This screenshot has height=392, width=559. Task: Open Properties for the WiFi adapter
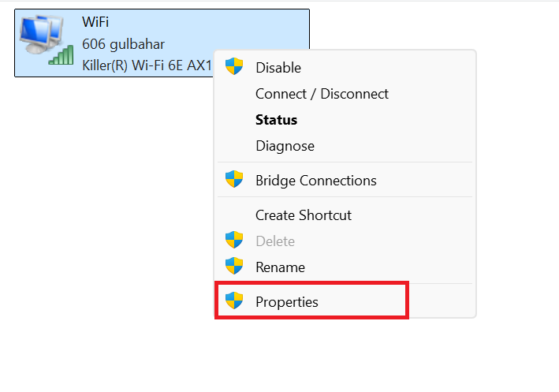click(287, 301)
